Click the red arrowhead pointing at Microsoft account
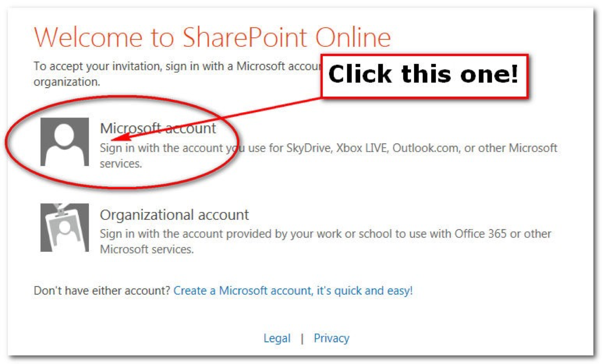 pos(119,136)
